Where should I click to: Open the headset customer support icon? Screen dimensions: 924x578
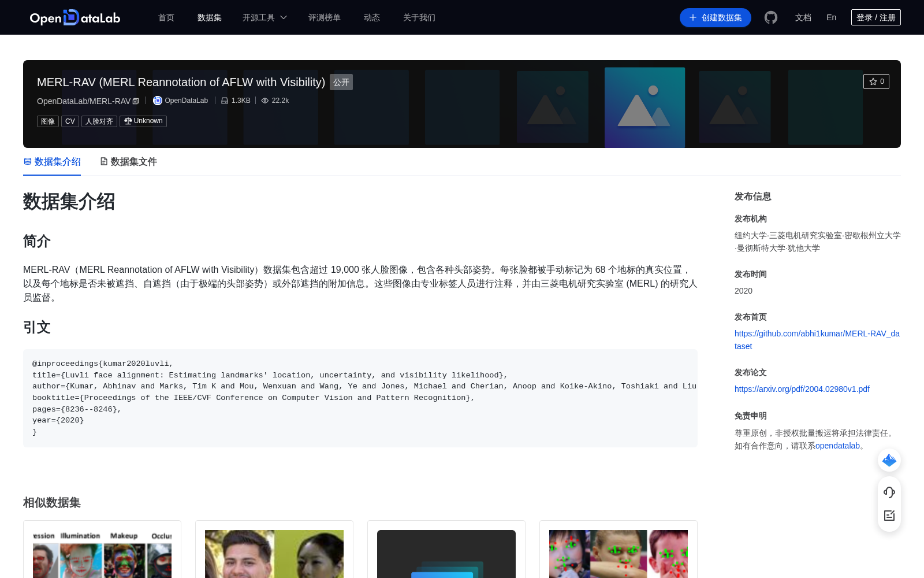click(889, 492)
